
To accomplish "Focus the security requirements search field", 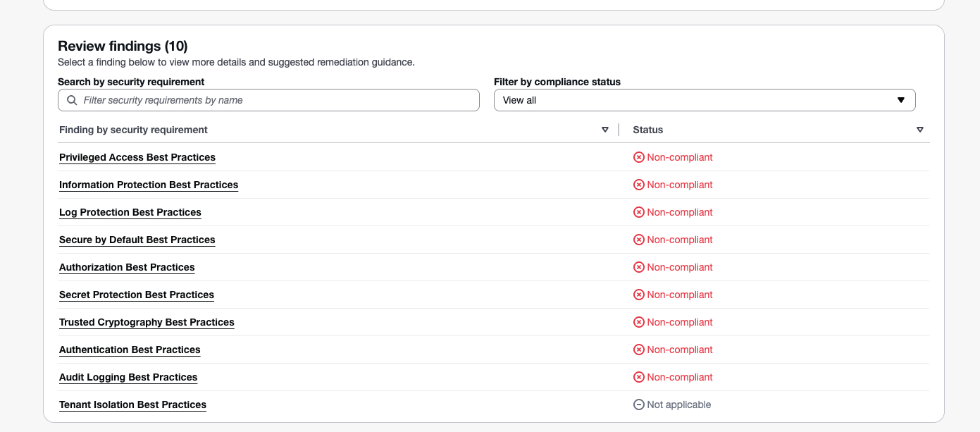I will point(275,100).
